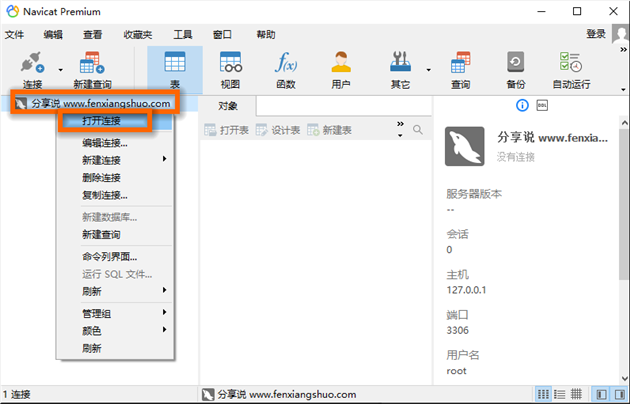
Task: Open the 帮助 menu
Action: 266,35
